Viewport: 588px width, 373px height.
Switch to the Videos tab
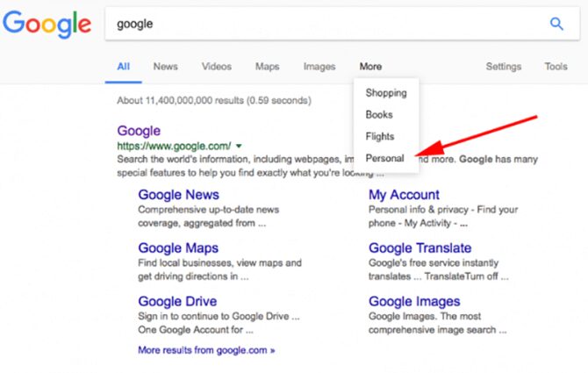(x=217, y=67)
